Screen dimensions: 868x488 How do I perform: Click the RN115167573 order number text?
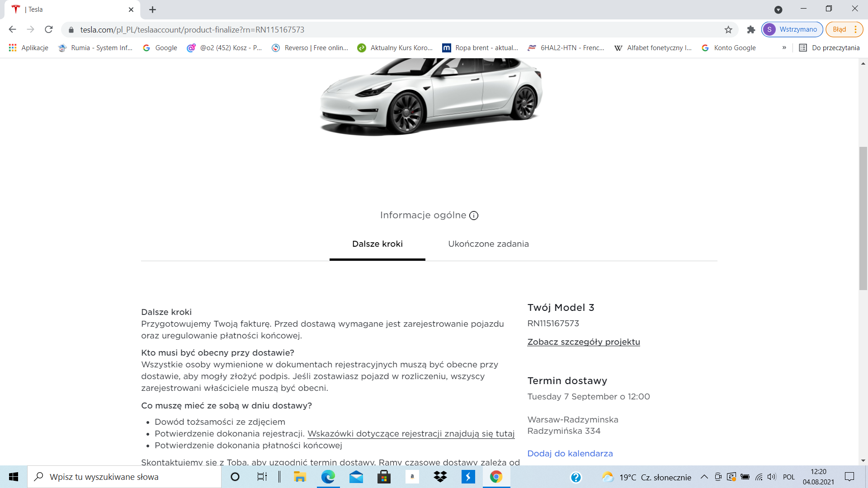[553, 324]
